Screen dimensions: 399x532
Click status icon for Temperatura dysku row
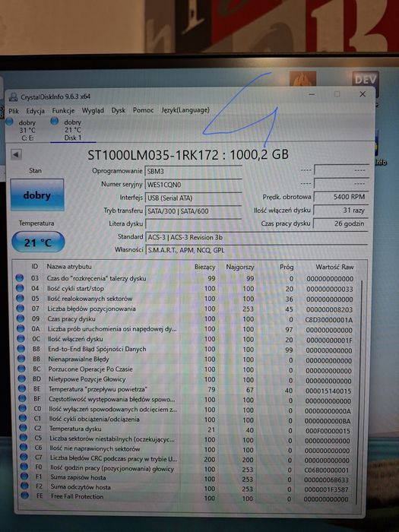tap(23, 429)
